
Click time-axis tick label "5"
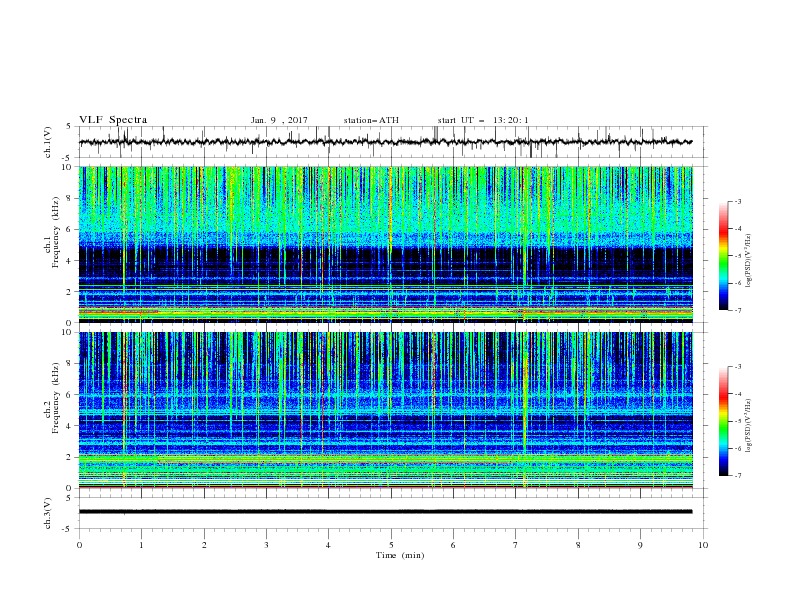391,545
